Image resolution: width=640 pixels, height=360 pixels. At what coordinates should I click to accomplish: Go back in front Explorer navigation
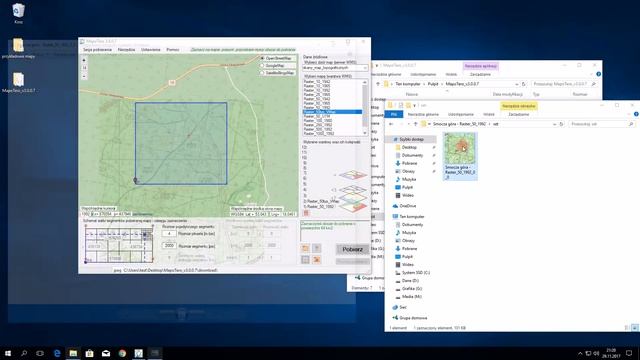tap(391, 124)
